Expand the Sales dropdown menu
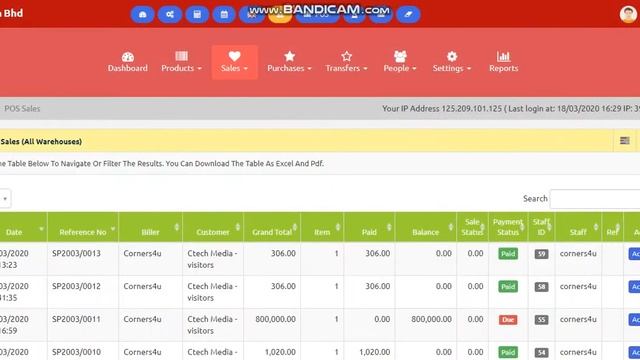Image resolution: width=640 pixels, height=360 pixels. tap(234, 62)
